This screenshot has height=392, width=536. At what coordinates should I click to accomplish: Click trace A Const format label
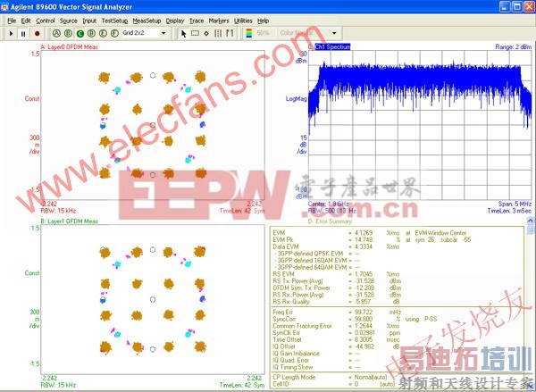pos(32,99)
